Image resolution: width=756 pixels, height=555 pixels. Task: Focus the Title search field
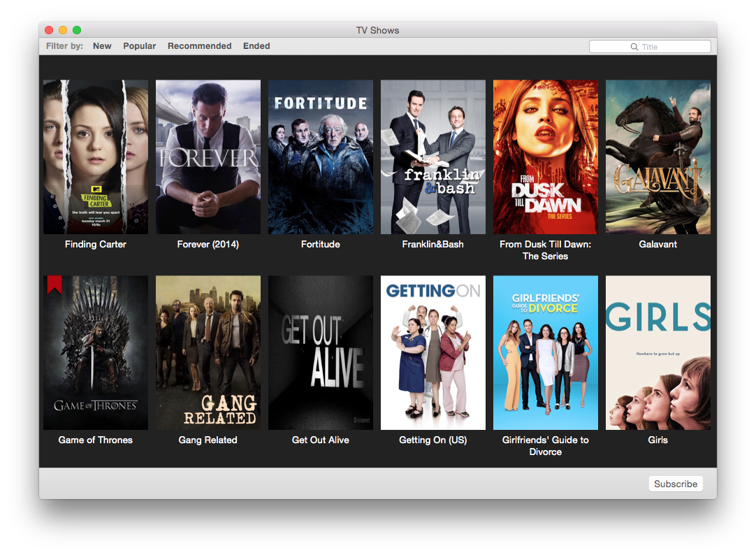pyautogui.click(x=650, y=47)
